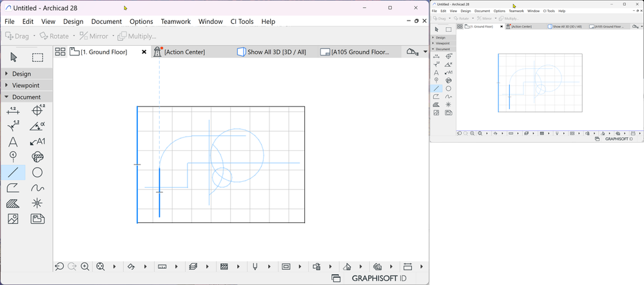Click the Line tool in the right window
The image size is (644, 285).
coord(436,88)
